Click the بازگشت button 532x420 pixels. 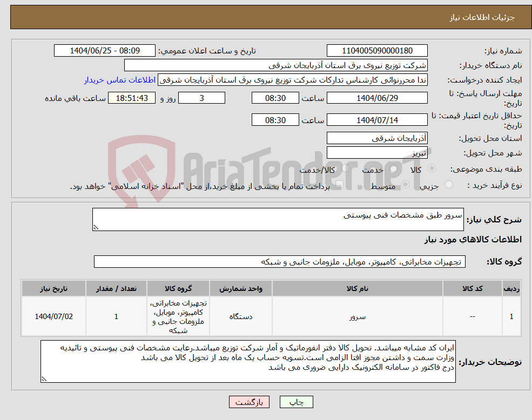click(248, 402)
